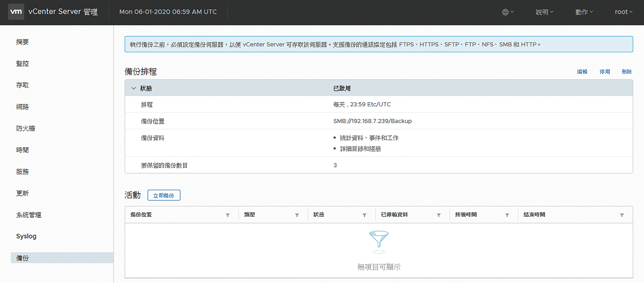Screen dimensions: 644x283
Task: Click the 結束時間 column header
Action: pos(534,215)
